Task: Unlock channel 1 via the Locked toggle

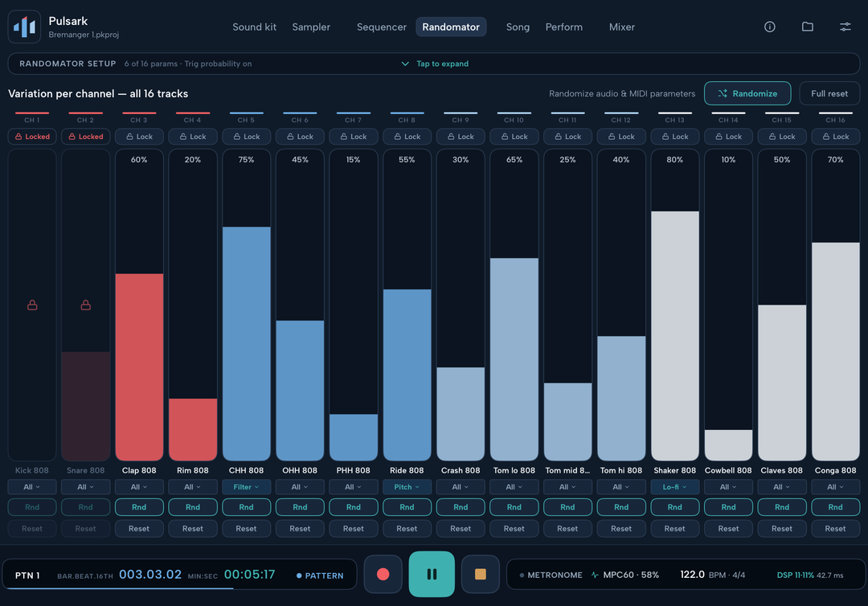Action: (32, 137)
